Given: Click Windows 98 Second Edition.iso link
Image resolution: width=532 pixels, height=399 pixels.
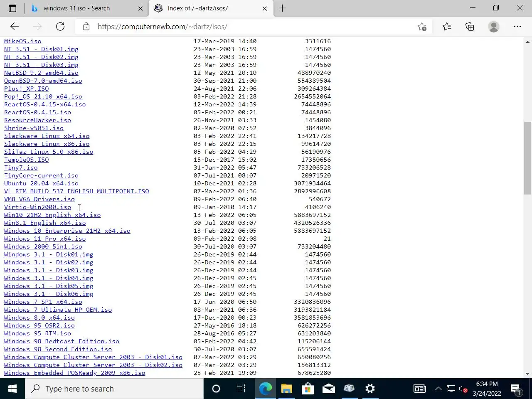Looking at the screenshot, I should [58, 349].
